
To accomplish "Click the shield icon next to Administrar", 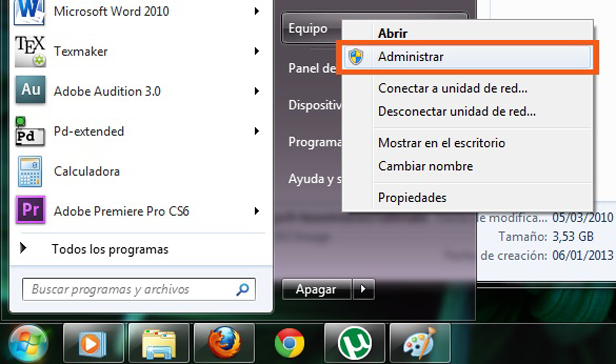I will point(356,57).
